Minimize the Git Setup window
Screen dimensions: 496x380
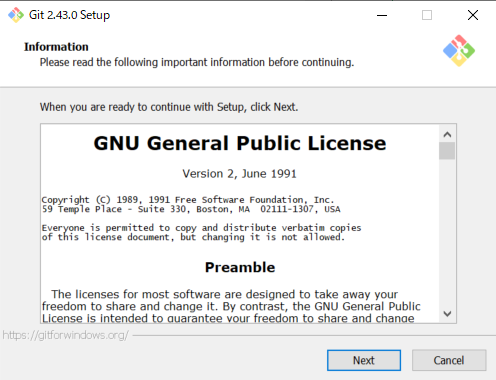coord(382,15)
